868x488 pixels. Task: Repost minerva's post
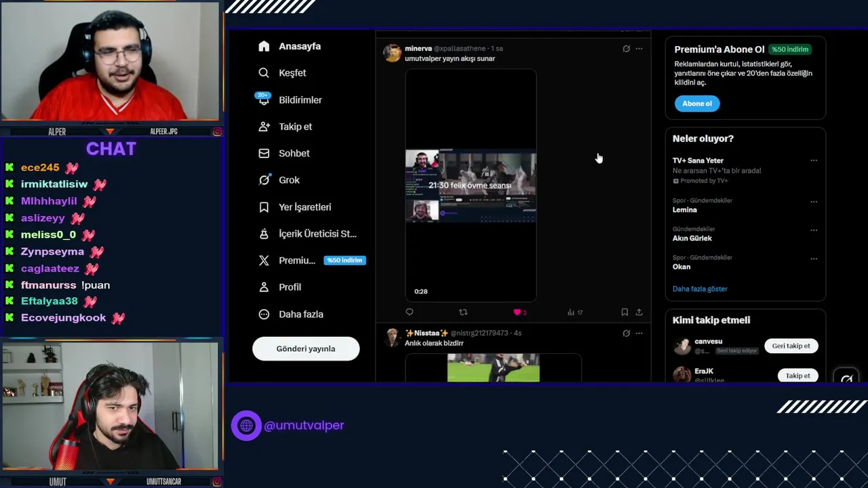coord(463,312)
